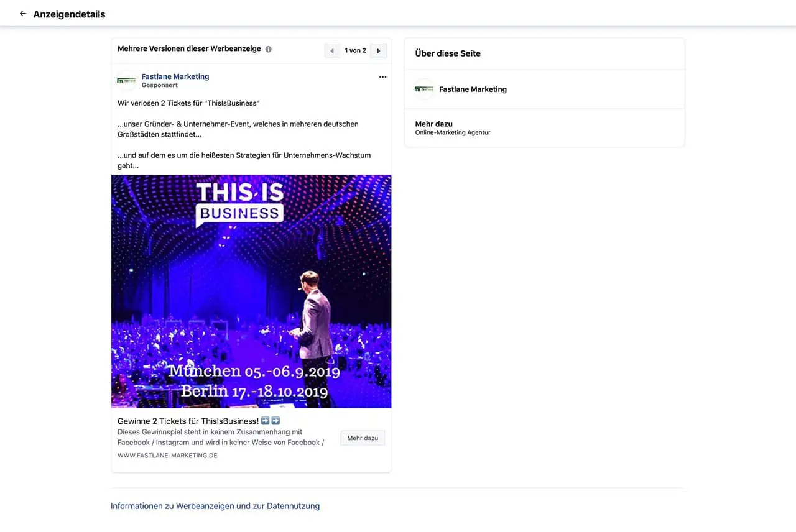Image resolution: width=796 pixels, height=532 pixels.
Task: Click the Über diese Seite heading
Action: coord(448,53)
